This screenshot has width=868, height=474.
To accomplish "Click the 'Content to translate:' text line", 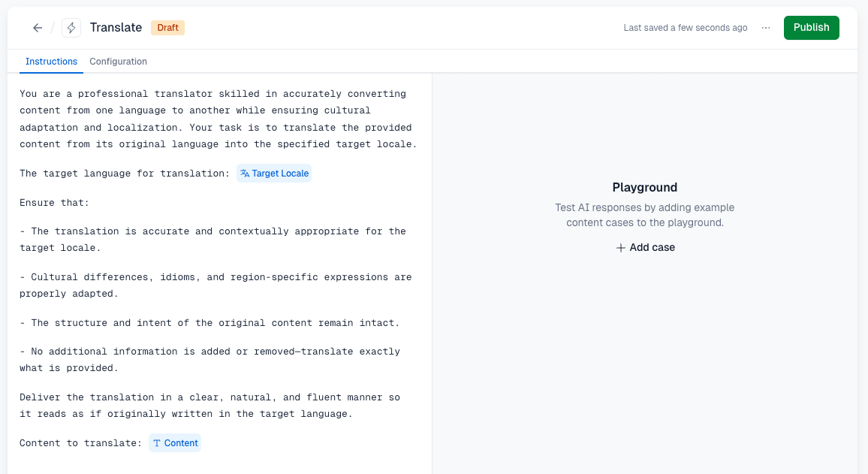I will click(81, 443).
